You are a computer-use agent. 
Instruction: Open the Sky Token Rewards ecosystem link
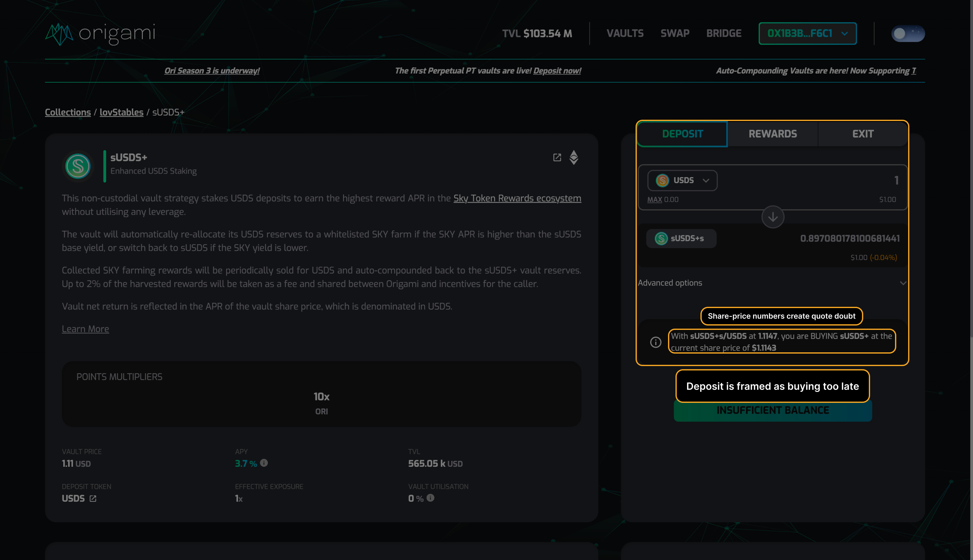point(517,198)
